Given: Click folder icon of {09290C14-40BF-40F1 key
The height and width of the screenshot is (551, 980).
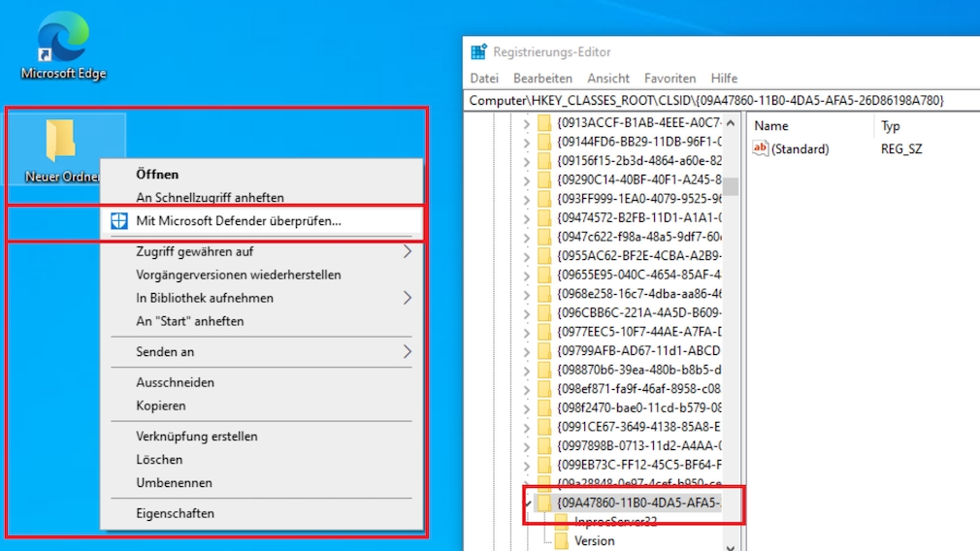Looking at the screenshot, I should click(544, 179).
